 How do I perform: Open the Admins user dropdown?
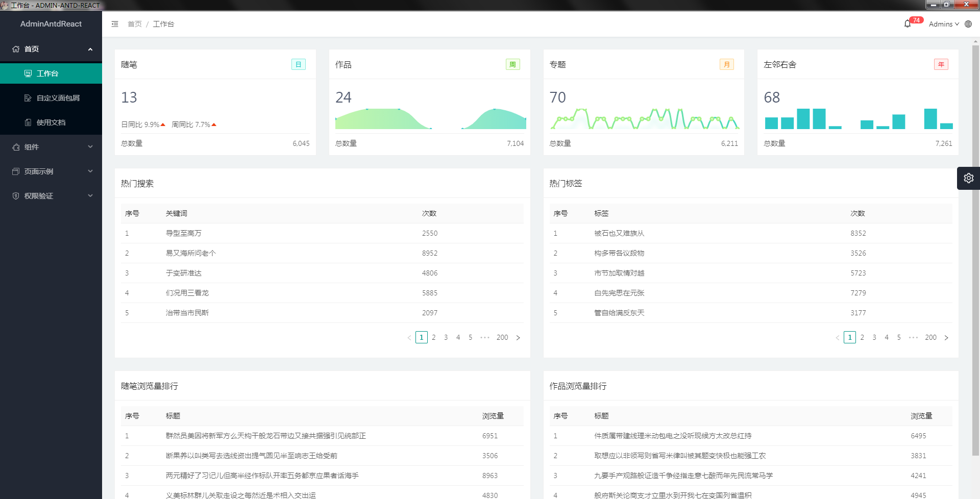click(x=944, y=24)
